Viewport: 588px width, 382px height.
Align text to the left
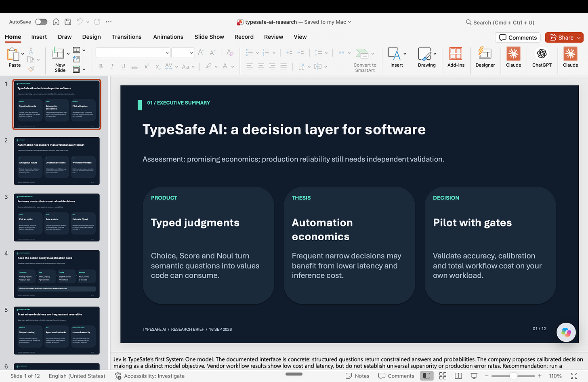click(x=250, y=67)
